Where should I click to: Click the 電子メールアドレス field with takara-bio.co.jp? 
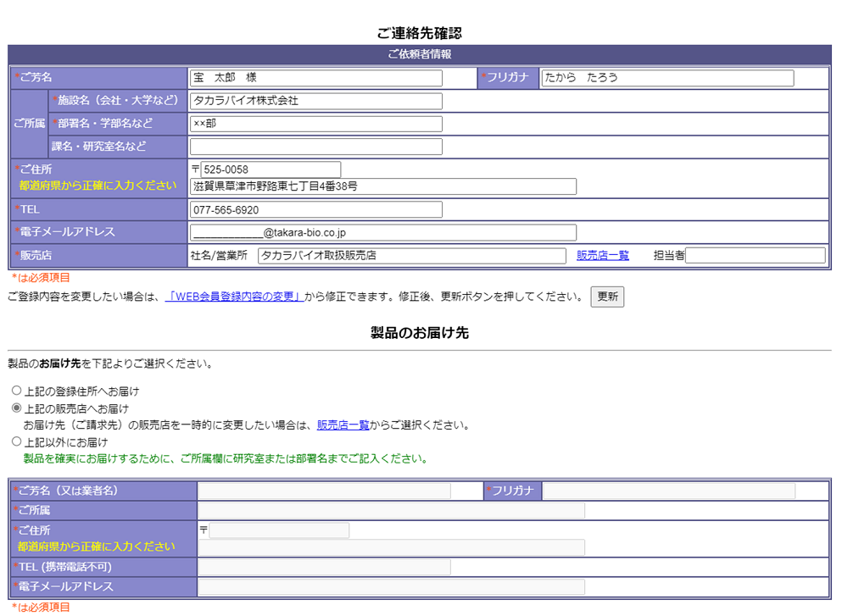click(383, 232)
